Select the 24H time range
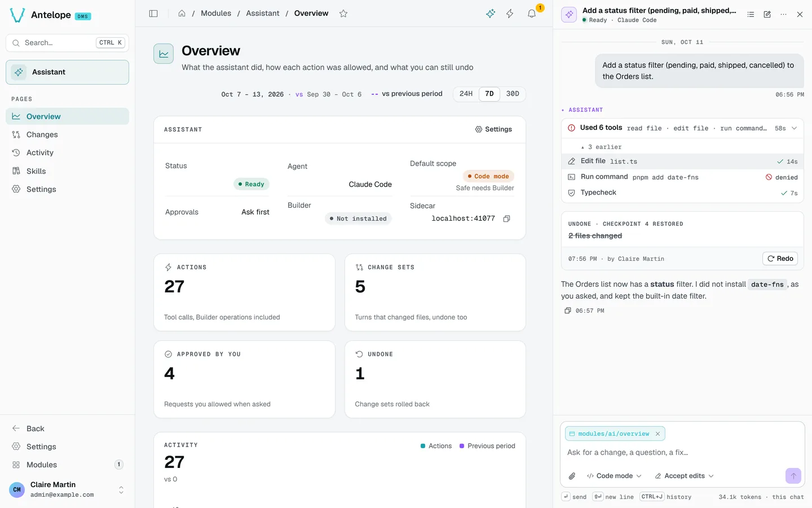This screenshot has height=508, width=812. click(466, 94)
